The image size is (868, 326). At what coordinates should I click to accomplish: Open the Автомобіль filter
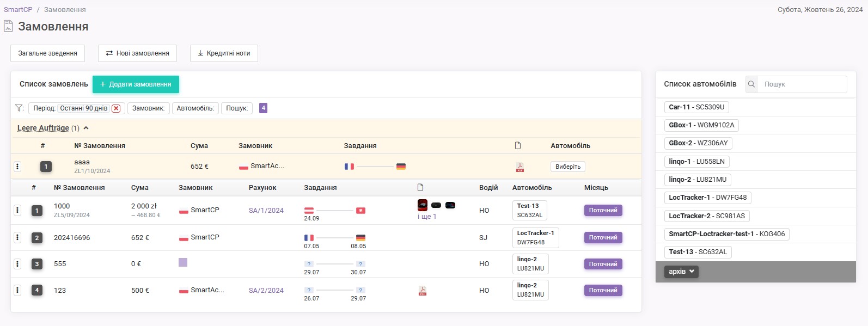pyautogui.click(x=195, y=108)
